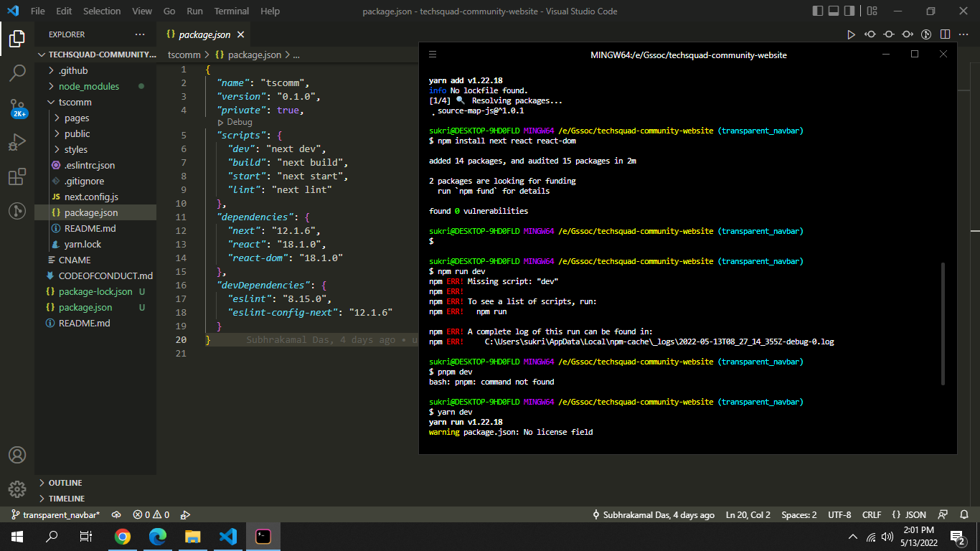Expand the public folder

[x=95, y=133]
